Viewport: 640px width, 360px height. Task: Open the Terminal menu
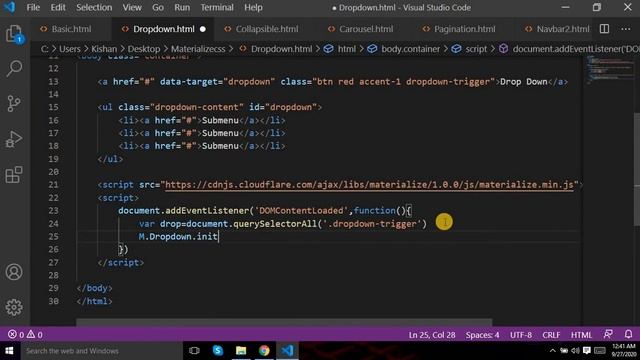click(217, 7)
